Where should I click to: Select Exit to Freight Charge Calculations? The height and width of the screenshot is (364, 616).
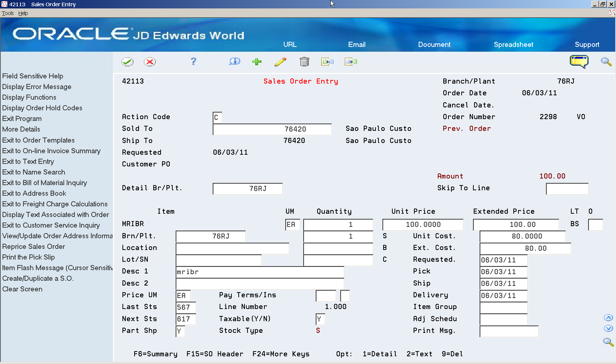[55, 204]
